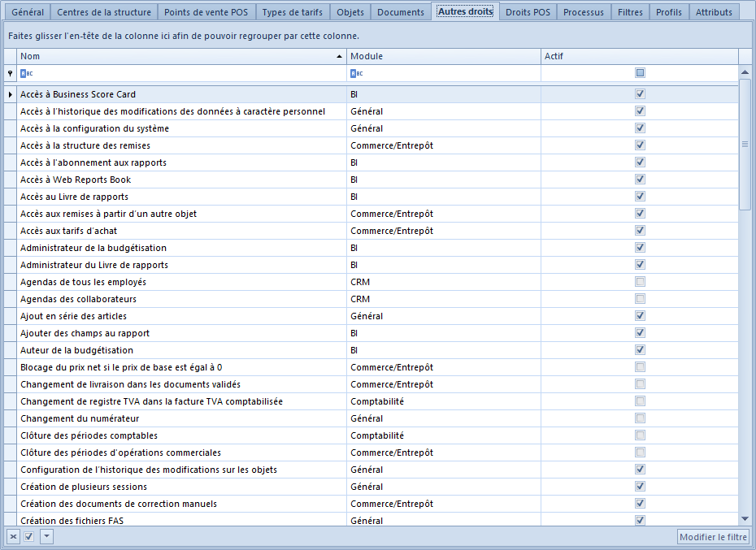
Task: Click the scrollbar down arrow
Action: tap(745, 518)
